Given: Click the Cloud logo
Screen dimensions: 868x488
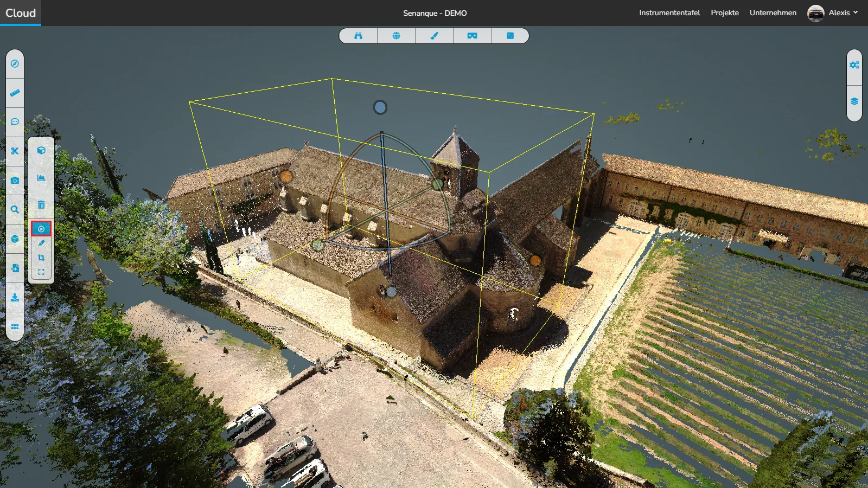Looking at the screenshot, I should (21, 12).
